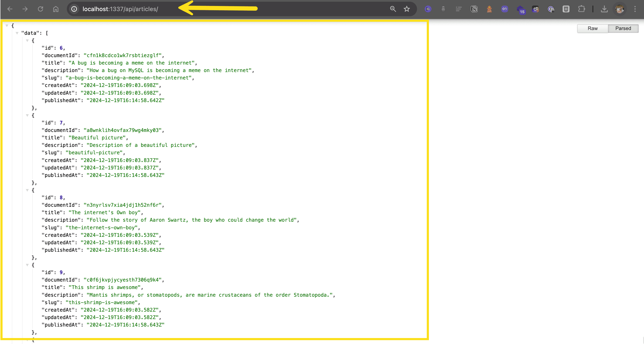Switch to the Parsed JSON view
644x344 pixels.
(x=623, y=28)
